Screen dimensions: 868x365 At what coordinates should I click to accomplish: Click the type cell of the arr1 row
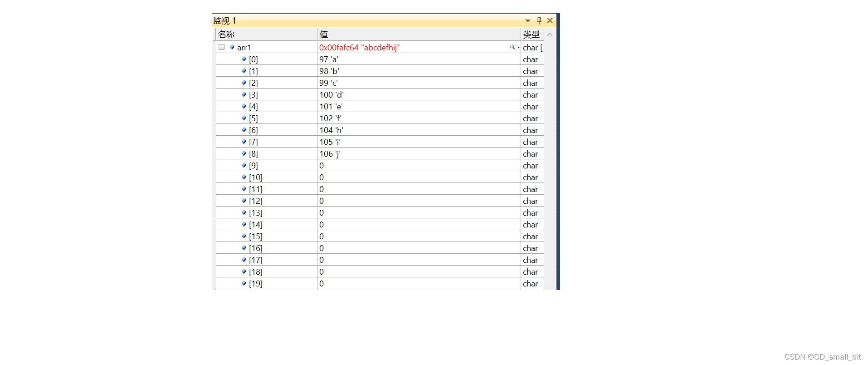533,48
